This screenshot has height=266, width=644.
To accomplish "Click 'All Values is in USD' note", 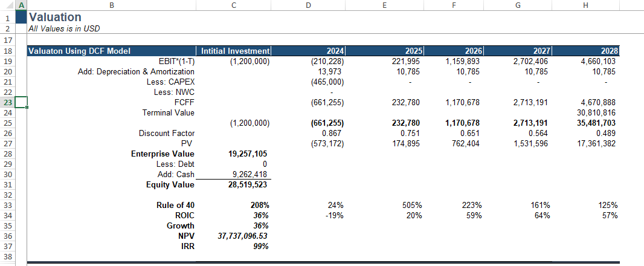I will [64, 28].
